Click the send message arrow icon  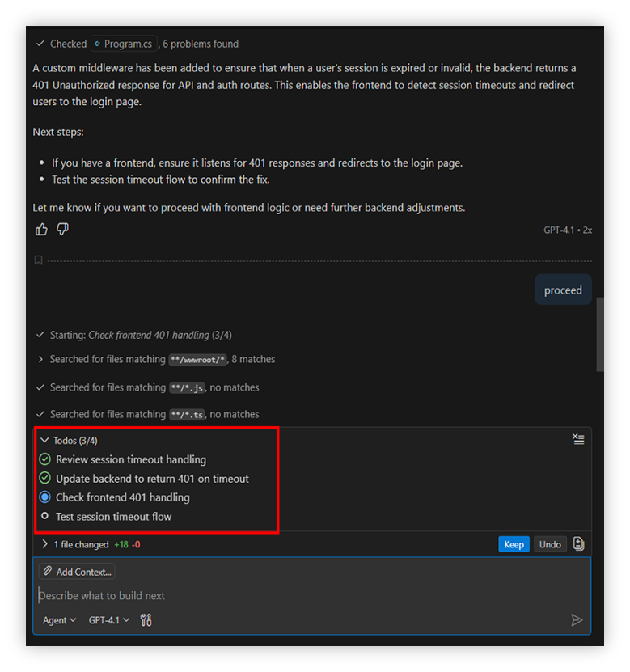(x=577, y=620)
